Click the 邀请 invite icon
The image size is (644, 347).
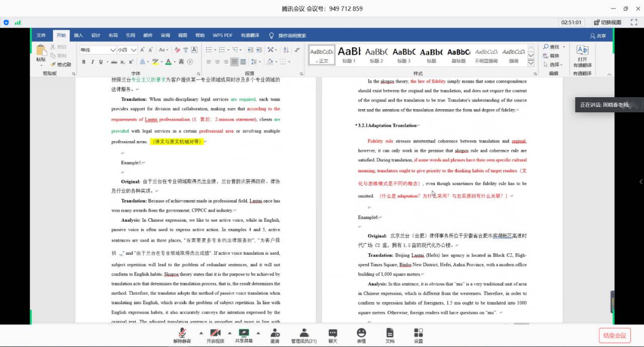click(x=275, y=335)
